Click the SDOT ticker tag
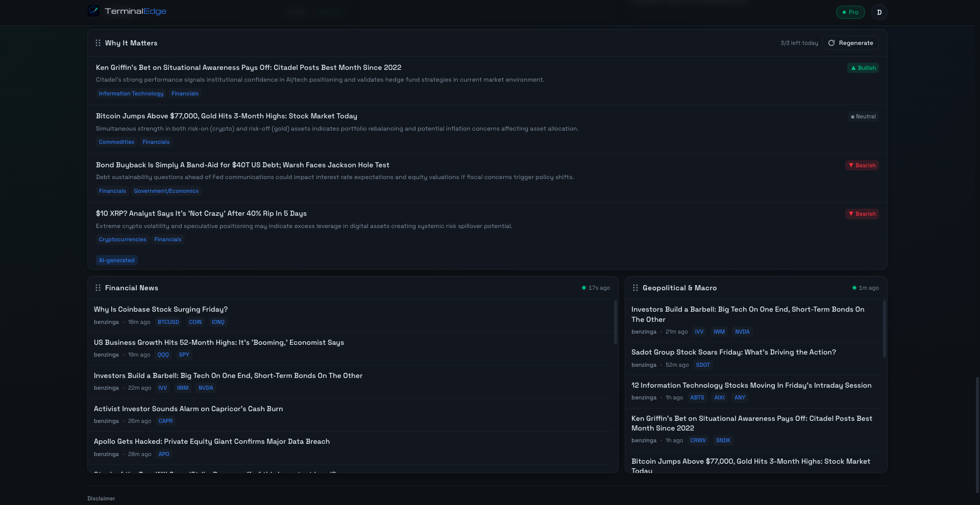This screenshot has width=980, height=505. [703, 365]
